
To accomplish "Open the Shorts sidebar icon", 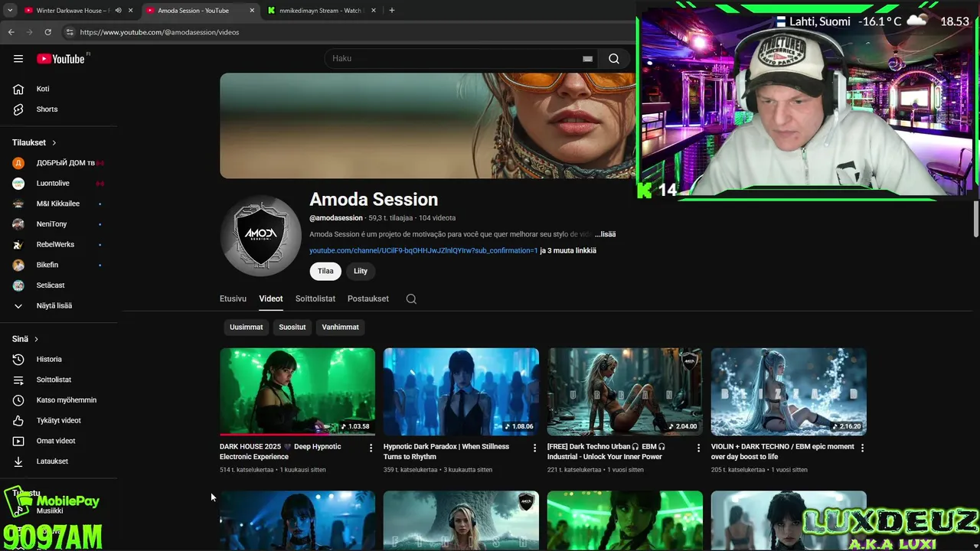I will 18,109.
